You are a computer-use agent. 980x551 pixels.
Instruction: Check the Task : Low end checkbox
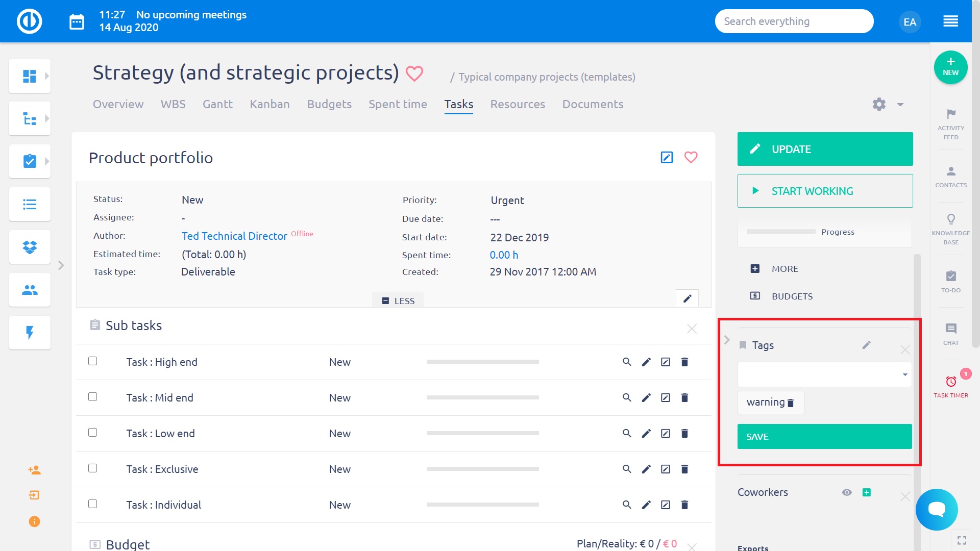[x=92, y=432]
